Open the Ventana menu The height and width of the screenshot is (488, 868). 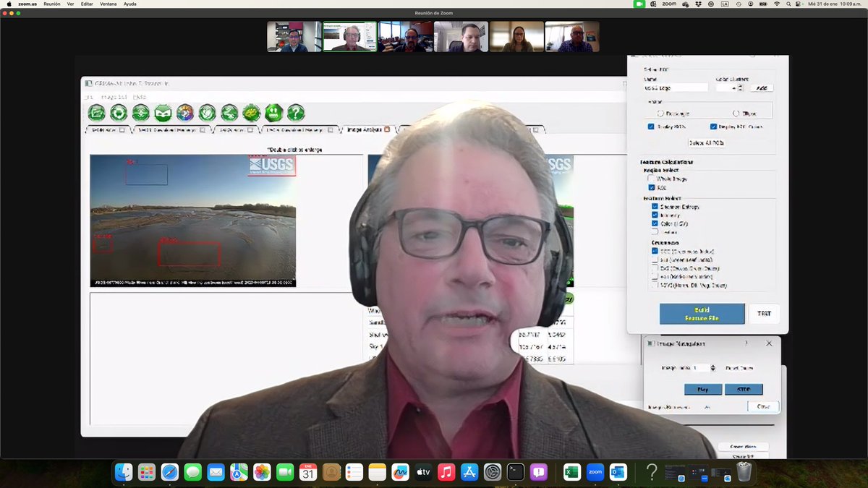[109, 4]
